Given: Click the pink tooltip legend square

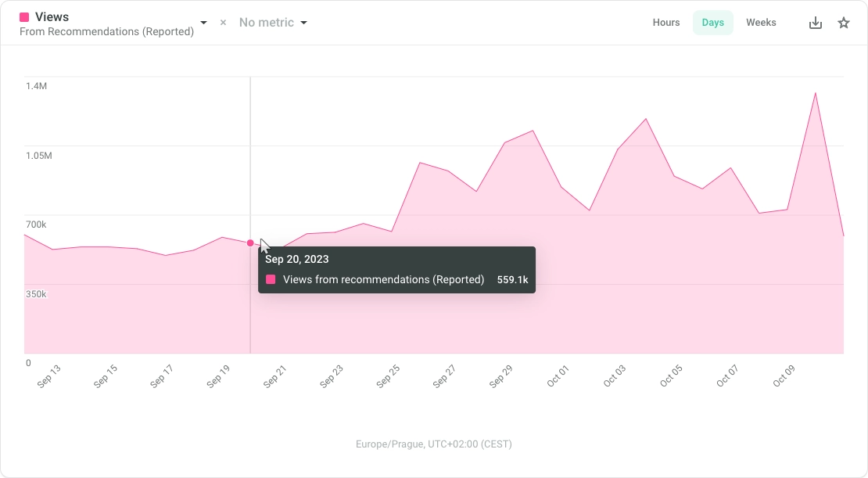Looking at the screenshot, I should coord(271,279).
